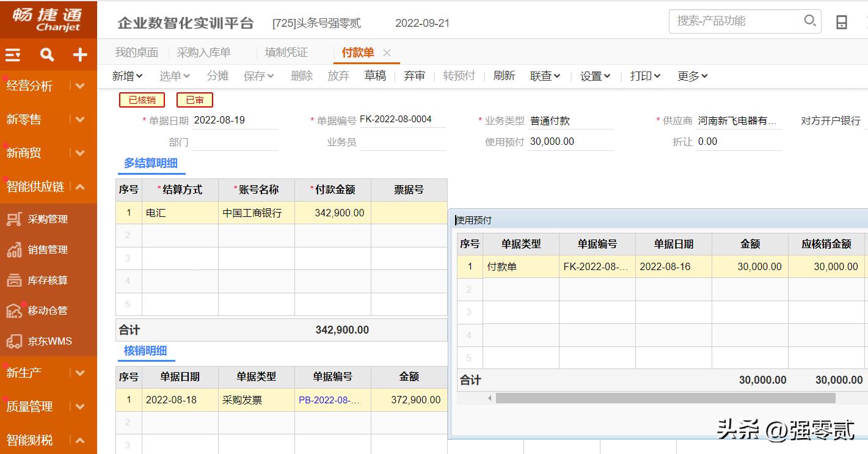Open 库存核算 inventory accounting module
The height and width of the screenshot is (454, 868).
tap(47, 280)
